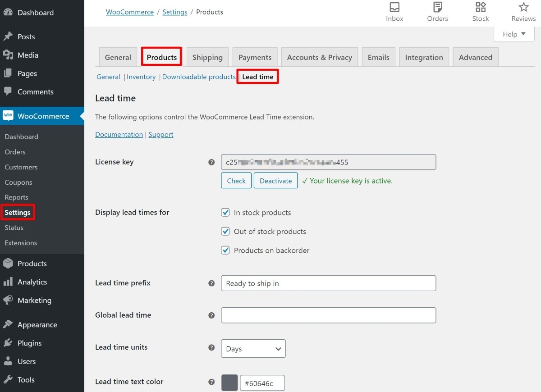Click help icon beside Lead time prefix
Image resolution: width=541 pixels, height=392 pixels.
point(211,283)
